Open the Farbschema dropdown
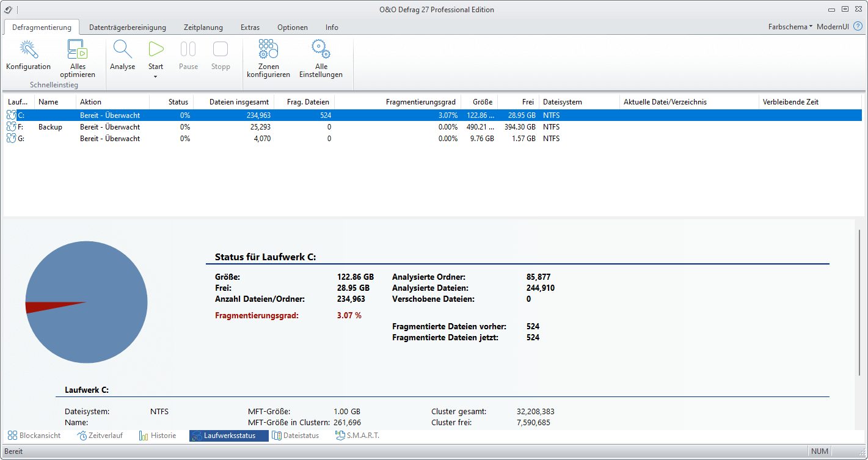 click(x=790, y=27)
